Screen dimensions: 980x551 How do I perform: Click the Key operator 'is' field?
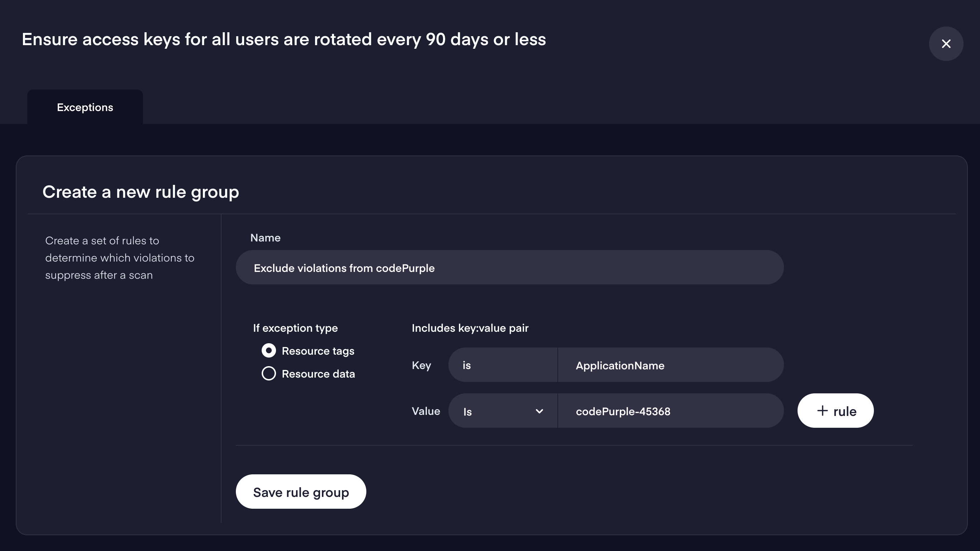(x=502, y=365)
